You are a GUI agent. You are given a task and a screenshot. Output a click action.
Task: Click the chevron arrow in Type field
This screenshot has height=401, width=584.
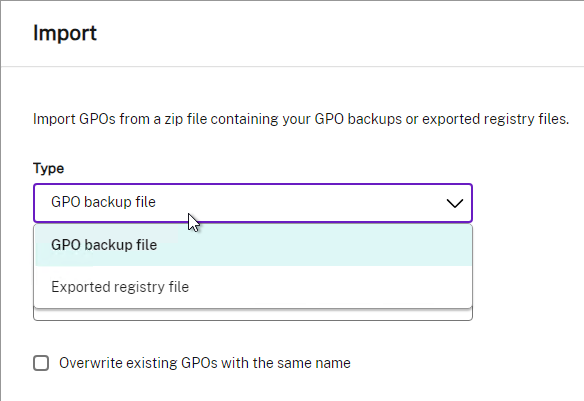[x=455, y=203]
